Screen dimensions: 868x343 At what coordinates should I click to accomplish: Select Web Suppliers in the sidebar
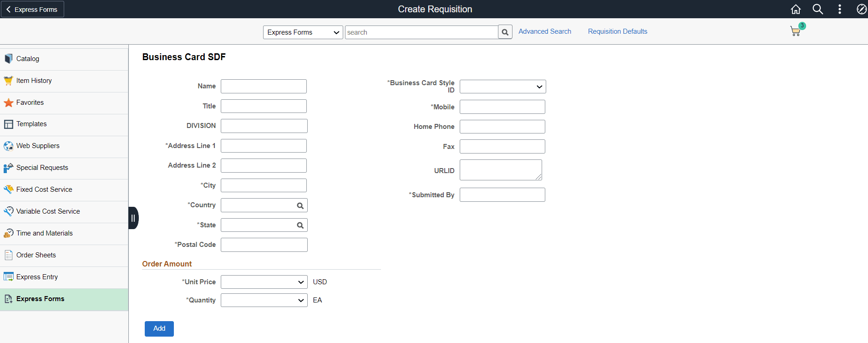(64, 147)
